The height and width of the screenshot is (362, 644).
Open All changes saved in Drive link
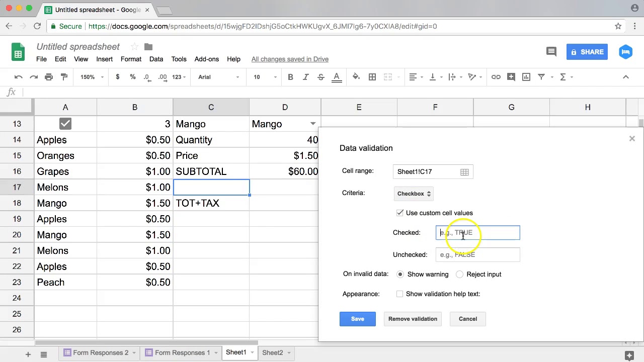pos(290,59)
